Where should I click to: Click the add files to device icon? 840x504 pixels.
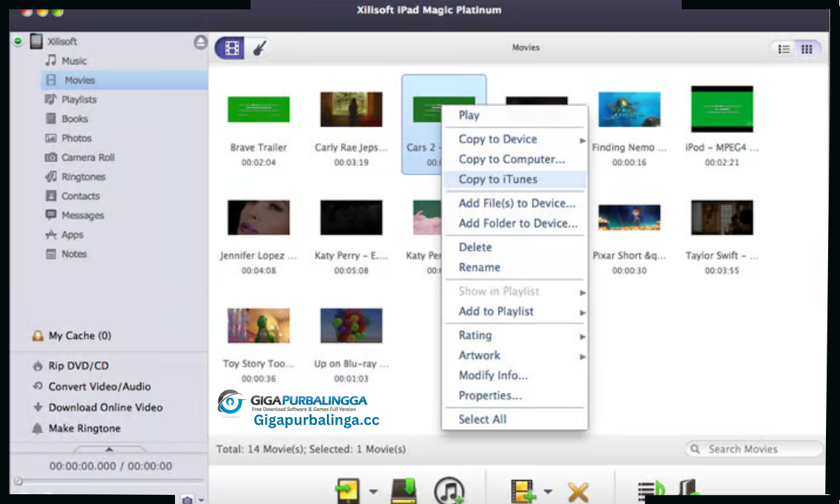(x=522, y=491)
